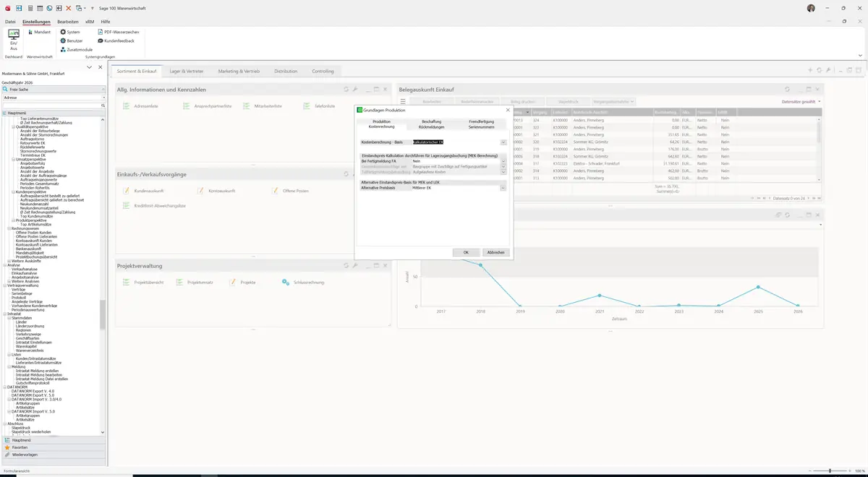Click the calendar icon in quick access toolbar
Screen dimensions: 868x477
click(x=40, y=7)
